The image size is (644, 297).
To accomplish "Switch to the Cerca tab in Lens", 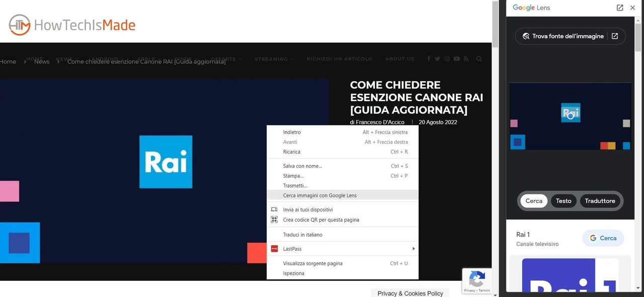I will click(x=534, y=201).
